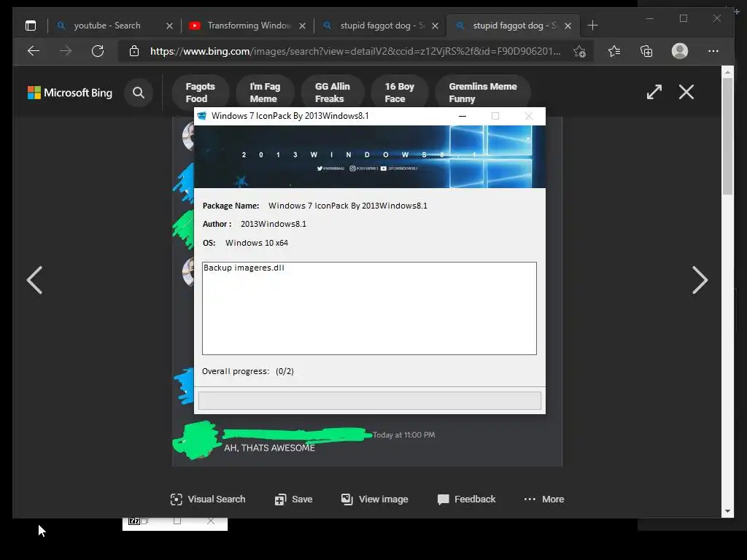This screenshot has width=747, height=560.
Task: Open the browser profile avatar
Action: click(680, 51)
